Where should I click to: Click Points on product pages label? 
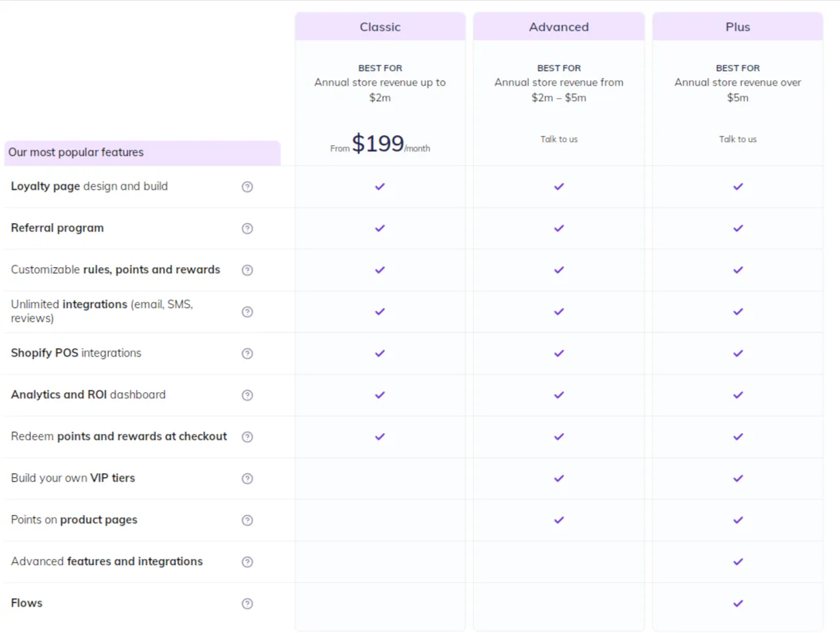click(x=74, y=520)
